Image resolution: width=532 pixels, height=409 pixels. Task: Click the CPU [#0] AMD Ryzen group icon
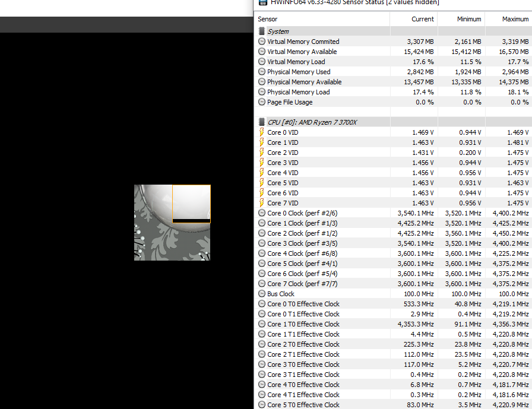pos(262,122)
